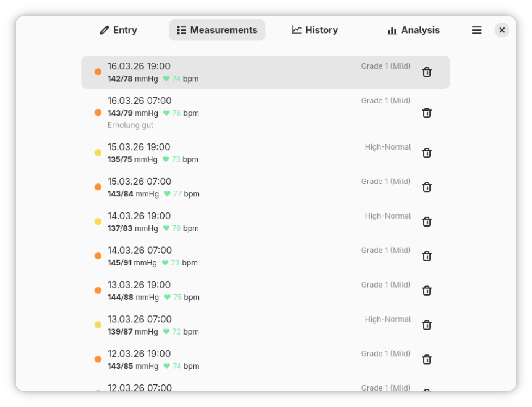Open the History tab
The image size is (532, 407).
point(315,30)
